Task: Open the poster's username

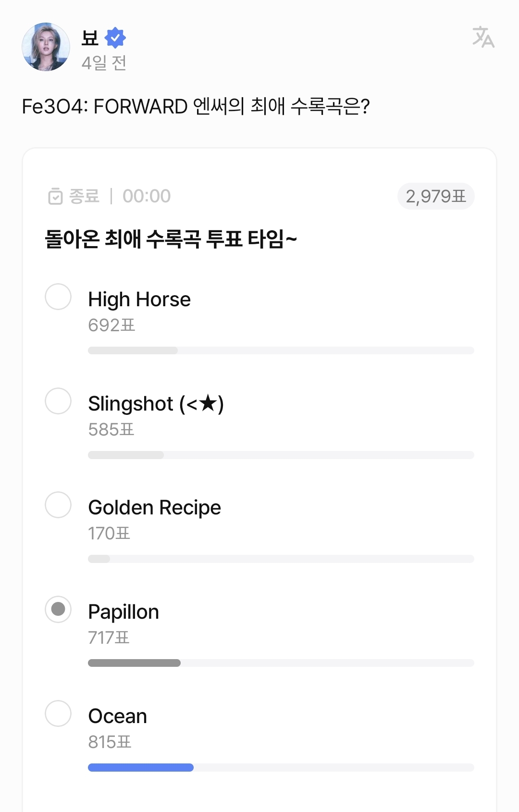Action: tap(90, 38)
